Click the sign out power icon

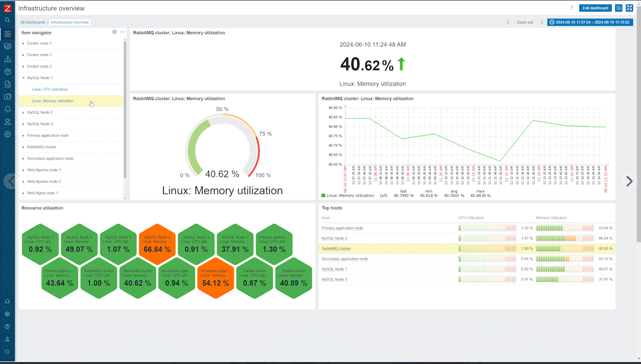[x=8, y=351]
